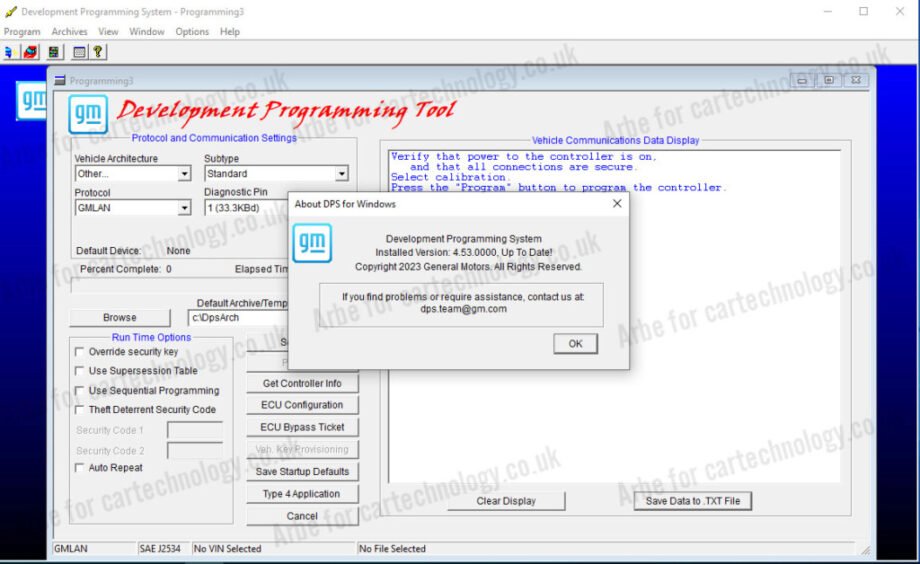Image resolution: width=920 pixels, height=564 pixels.
Task: Click Get Controller Info button
Action: 302,383
